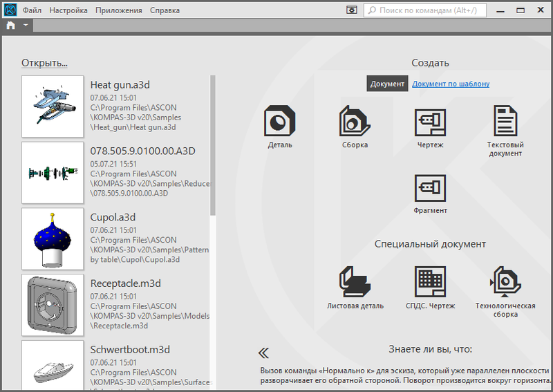Click the recent files list scrollbar
The height and width of the screenshot is (392, 553).
213,145
